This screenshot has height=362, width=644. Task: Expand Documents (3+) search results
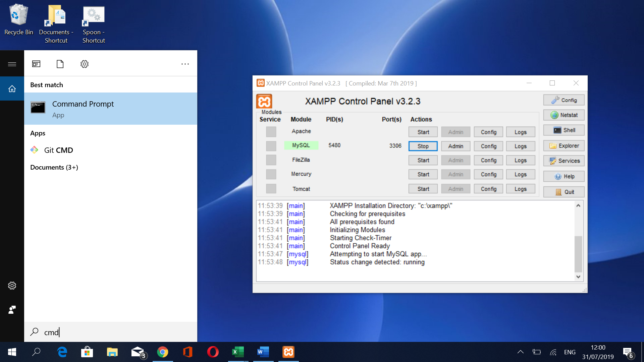(54, 167)
